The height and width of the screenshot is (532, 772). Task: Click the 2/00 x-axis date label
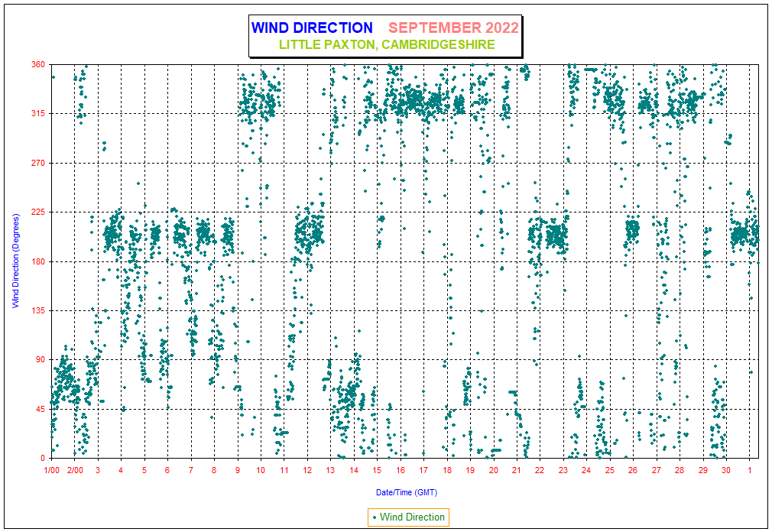(75, 471)
